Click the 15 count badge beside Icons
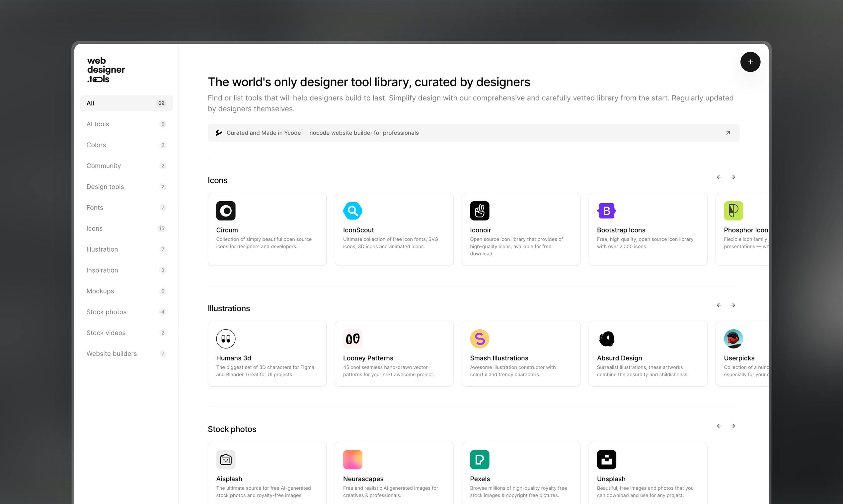The height and width of the screenshot is (504, 843). click(161, 228)
